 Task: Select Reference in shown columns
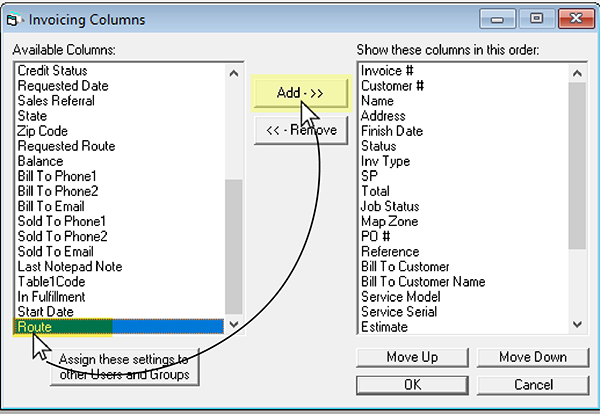click(463, 251)
